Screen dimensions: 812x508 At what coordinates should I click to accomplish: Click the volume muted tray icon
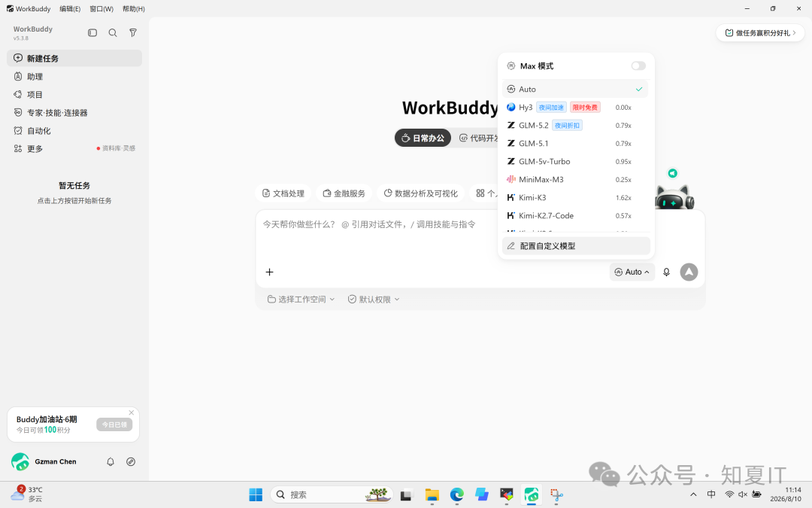click(x=743, y=494)
